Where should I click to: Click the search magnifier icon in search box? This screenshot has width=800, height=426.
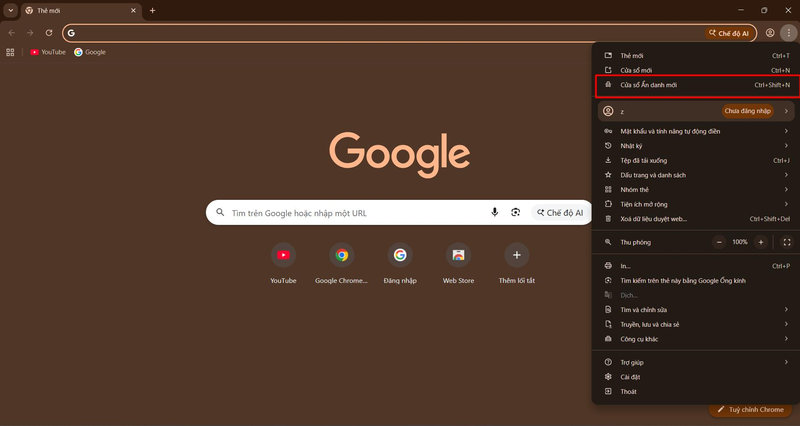(x=220, y=212)
